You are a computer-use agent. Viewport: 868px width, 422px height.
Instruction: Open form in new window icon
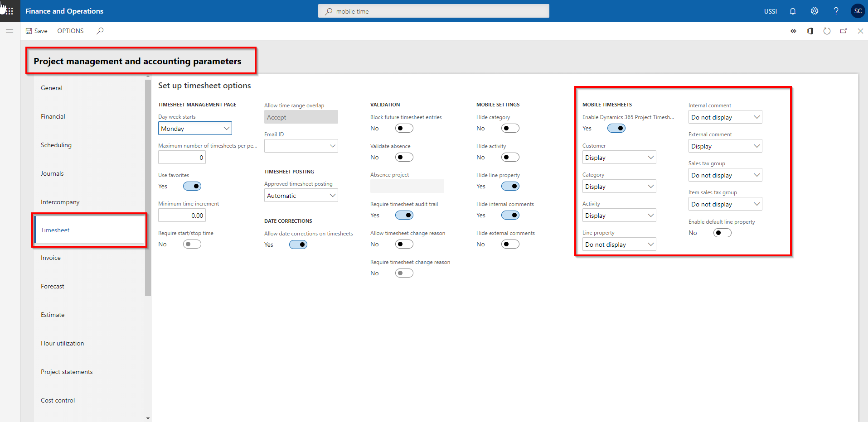pyautogui.click(x=844, y=31)
